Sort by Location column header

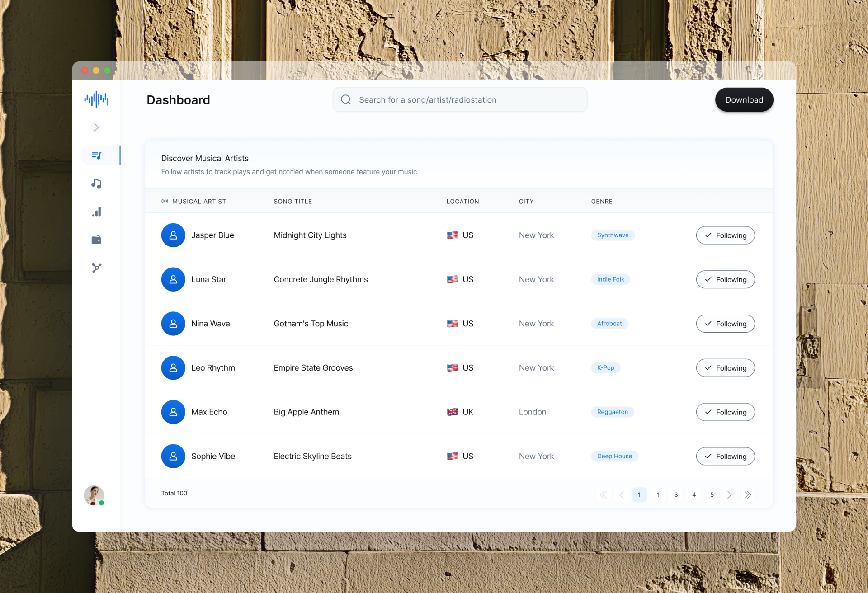point(463,202)
